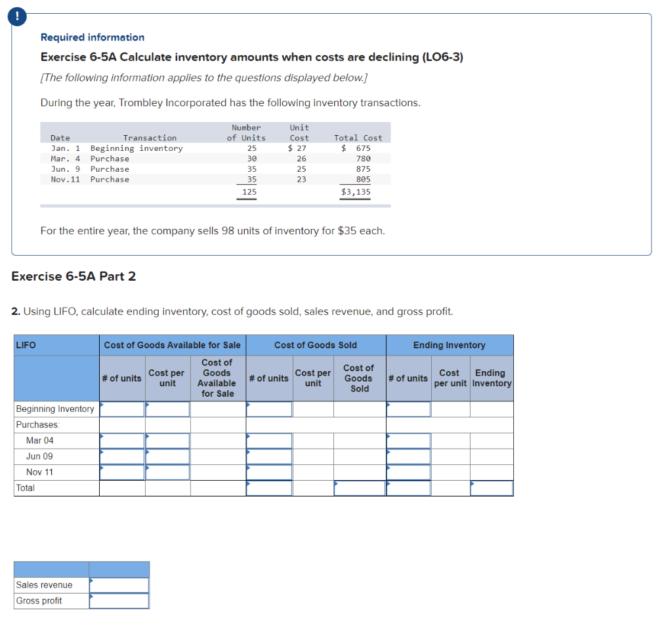Click Beginning Inventory cell under Cost of Goods Sold
Viewport: 672px width, 625px height.
269,409
